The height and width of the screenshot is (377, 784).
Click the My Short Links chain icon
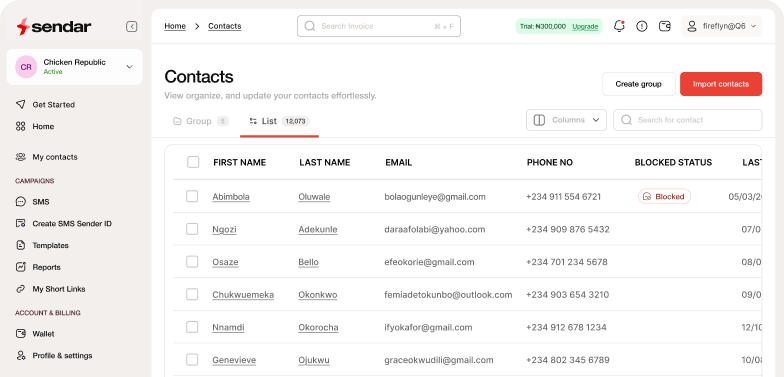tap(20, 289)
